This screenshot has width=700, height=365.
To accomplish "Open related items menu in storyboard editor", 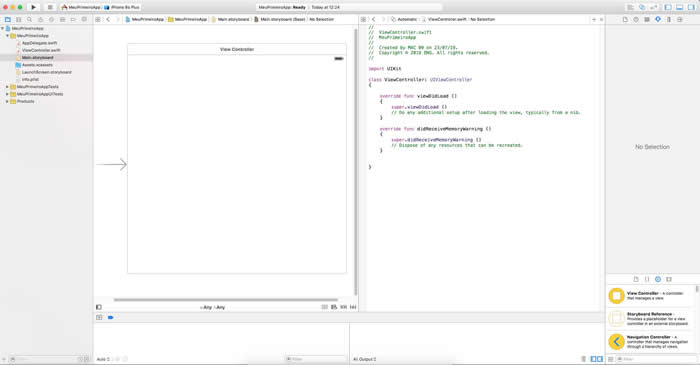I will pos(98,20).
